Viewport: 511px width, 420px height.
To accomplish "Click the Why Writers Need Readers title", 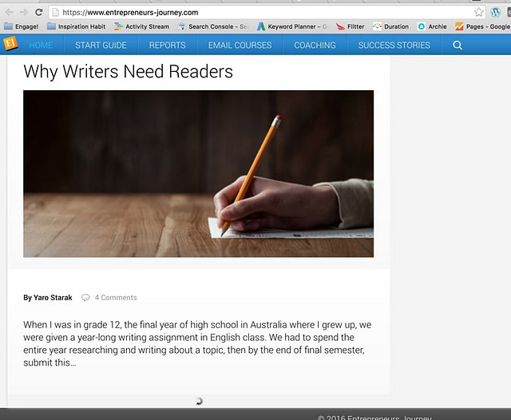I will tap(128, 72).
